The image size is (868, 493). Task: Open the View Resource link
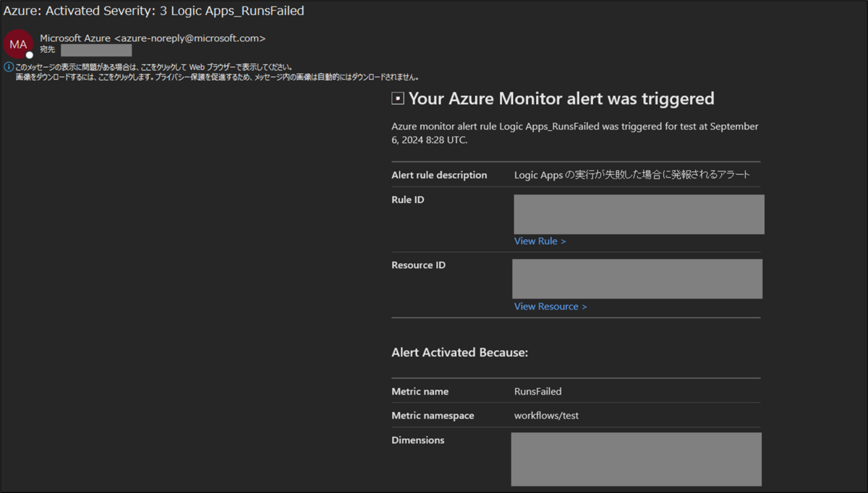(550, 306)
